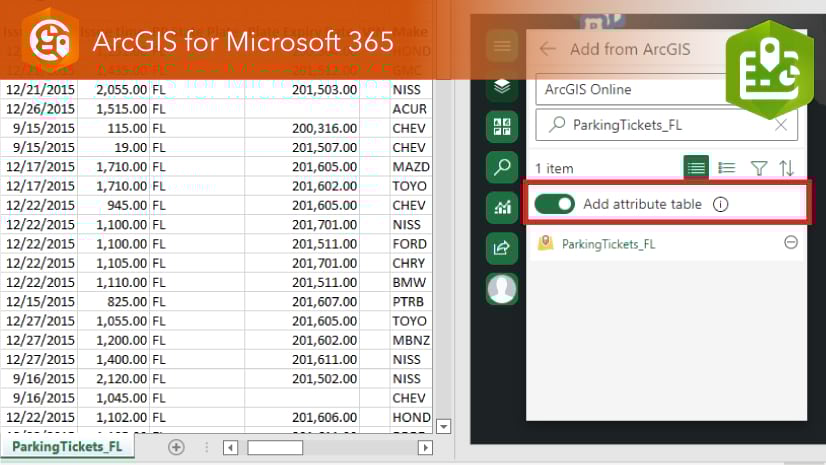
Task: Select cell with value 825.00
Action: [x=114, y=302]
